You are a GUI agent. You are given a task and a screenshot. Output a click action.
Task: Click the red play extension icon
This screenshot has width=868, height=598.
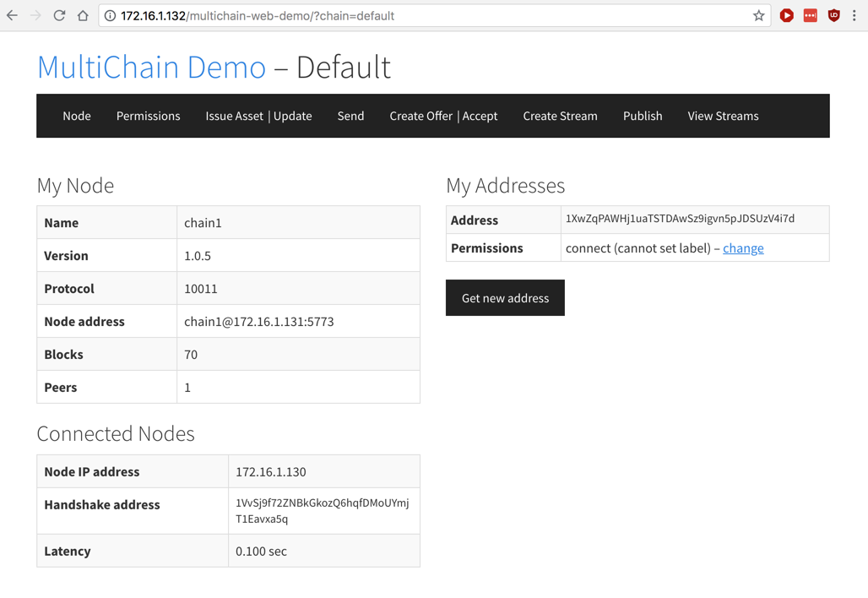pos(786,15)
